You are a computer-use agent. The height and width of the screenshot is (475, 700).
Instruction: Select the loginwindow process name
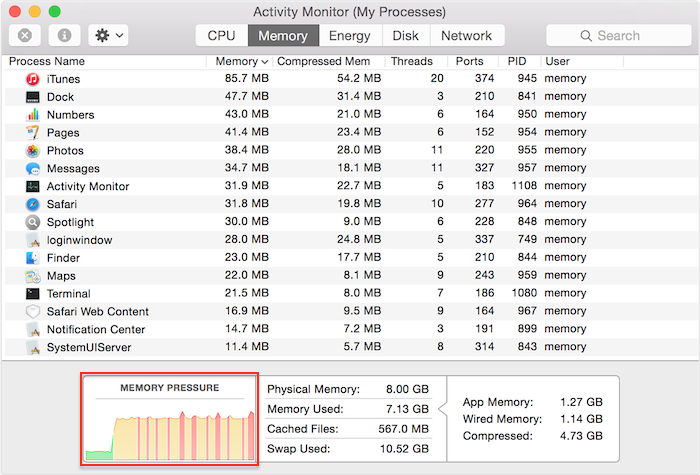(x=79, y=240)
